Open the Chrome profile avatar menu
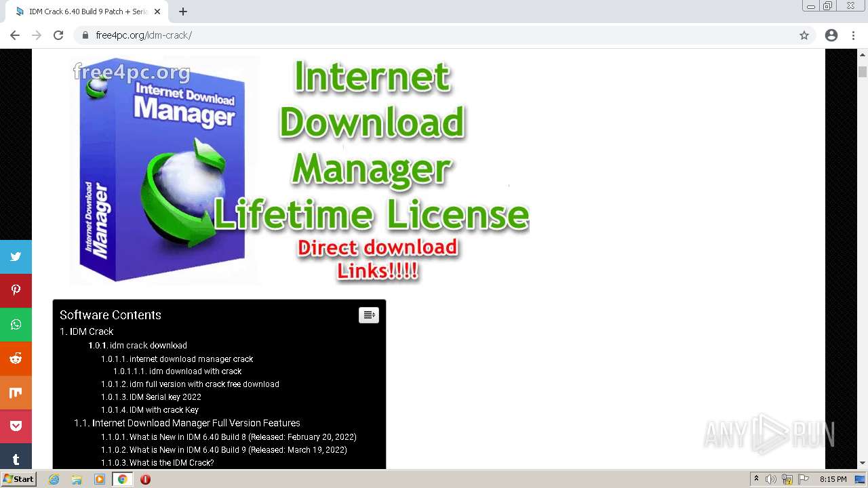This screenshot has height=488, width=868. coord(831,35)
